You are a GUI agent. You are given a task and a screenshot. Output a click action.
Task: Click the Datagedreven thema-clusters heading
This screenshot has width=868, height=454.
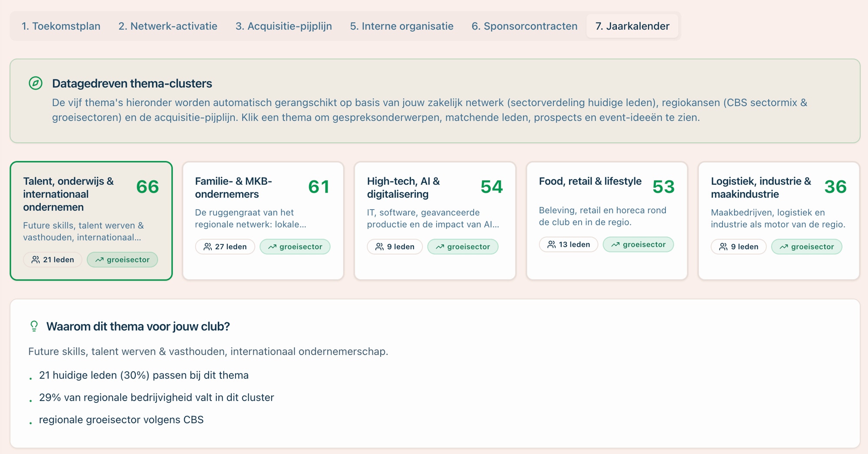click(x=132, y=83)
